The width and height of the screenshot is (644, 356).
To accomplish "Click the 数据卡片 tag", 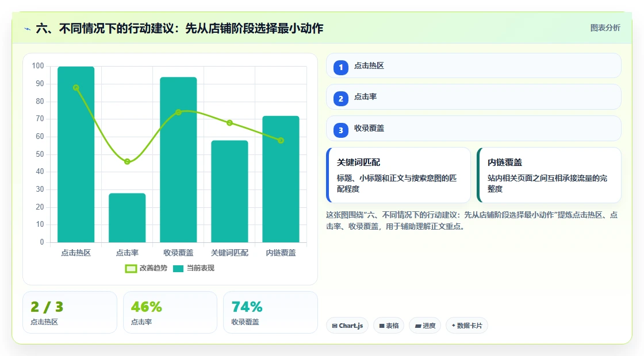I will tap(466, 326).
